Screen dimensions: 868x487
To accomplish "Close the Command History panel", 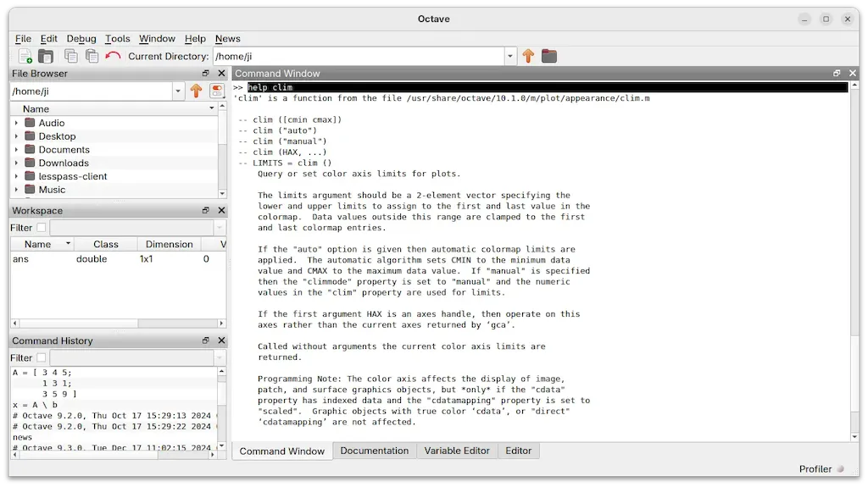I will click(221, 340).
